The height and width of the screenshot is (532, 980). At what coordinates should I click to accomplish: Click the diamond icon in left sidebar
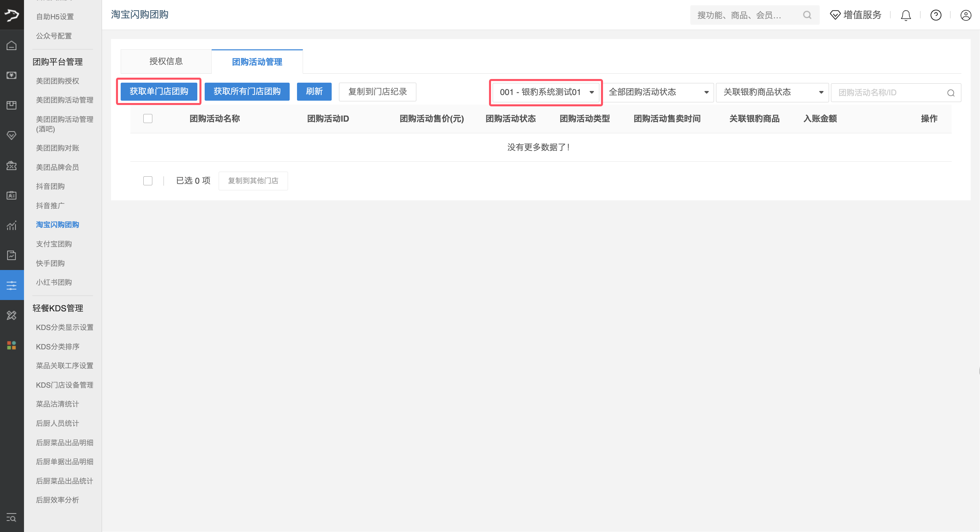11,135
